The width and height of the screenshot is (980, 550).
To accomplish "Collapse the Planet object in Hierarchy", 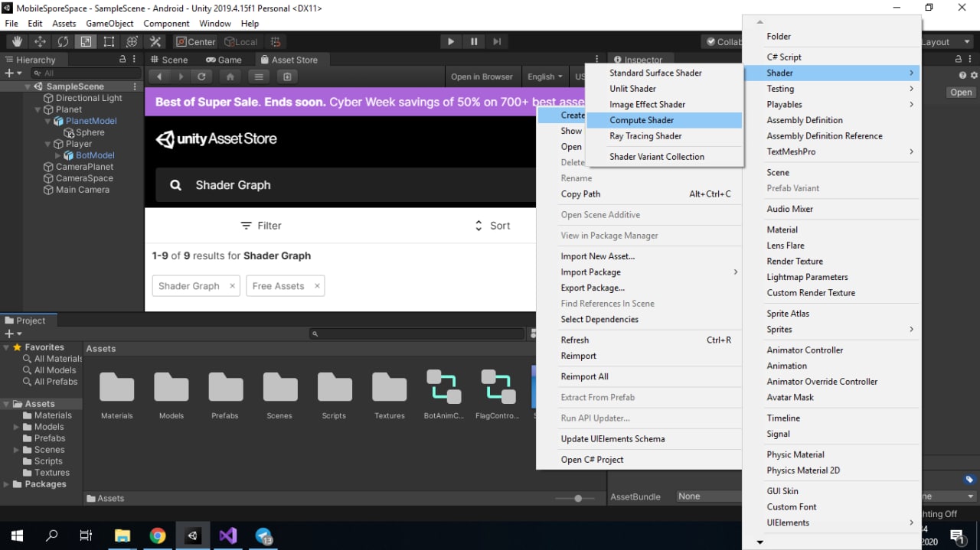I will click(38, 109).
